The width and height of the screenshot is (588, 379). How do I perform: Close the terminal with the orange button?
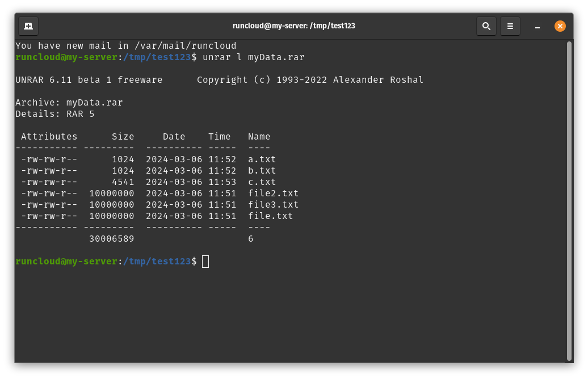[560, 26]
